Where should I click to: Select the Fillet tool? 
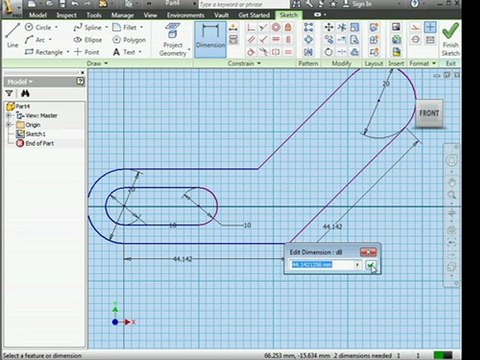[x=125, y=27]
